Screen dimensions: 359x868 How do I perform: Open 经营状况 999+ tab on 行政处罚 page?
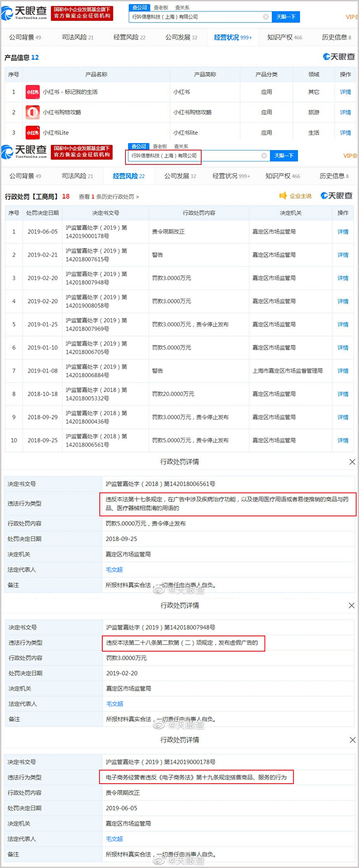click(232, 176)
